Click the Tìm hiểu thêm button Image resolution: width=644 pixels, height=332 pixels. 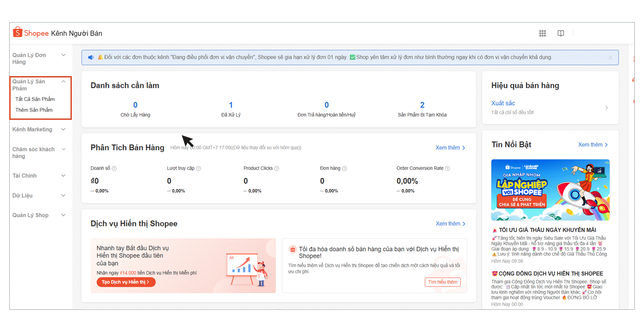442,282
